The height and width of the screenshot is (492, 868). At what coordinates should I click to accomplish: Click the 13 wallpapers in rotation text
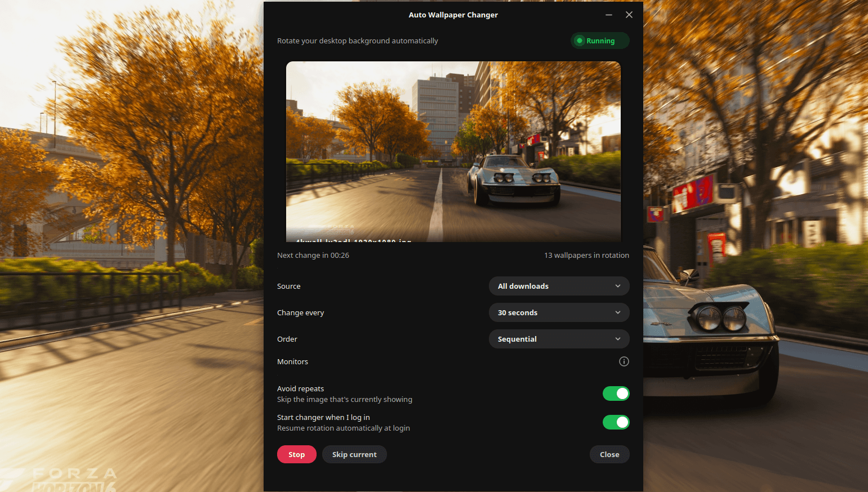point(586,255)
